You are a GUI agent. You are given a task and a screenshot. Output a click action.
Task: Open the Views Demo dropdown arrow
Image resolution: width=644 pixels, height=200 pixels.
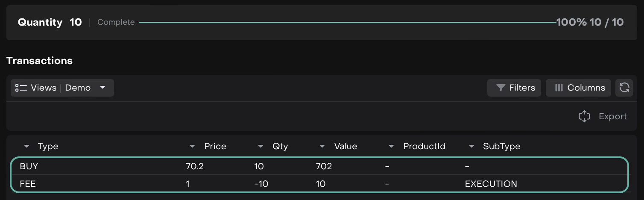pos(102,88)
